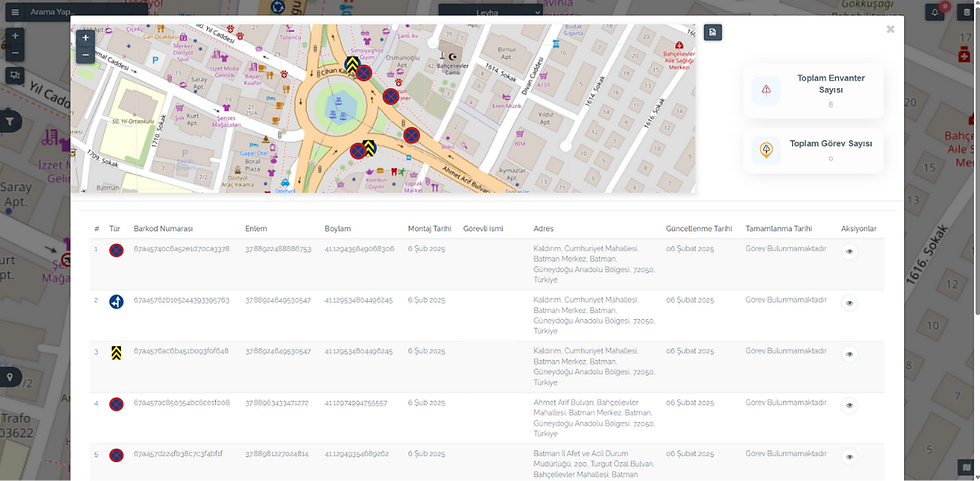Open the filter button on background map
The image size is (980, 481).
[10, 122]
